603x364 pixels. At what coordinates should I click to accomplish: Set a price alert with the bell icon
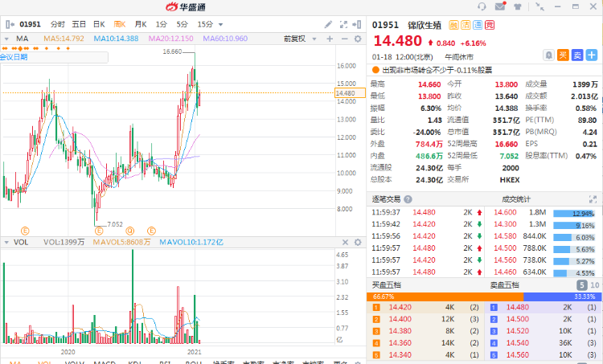(x=549, y=55)
